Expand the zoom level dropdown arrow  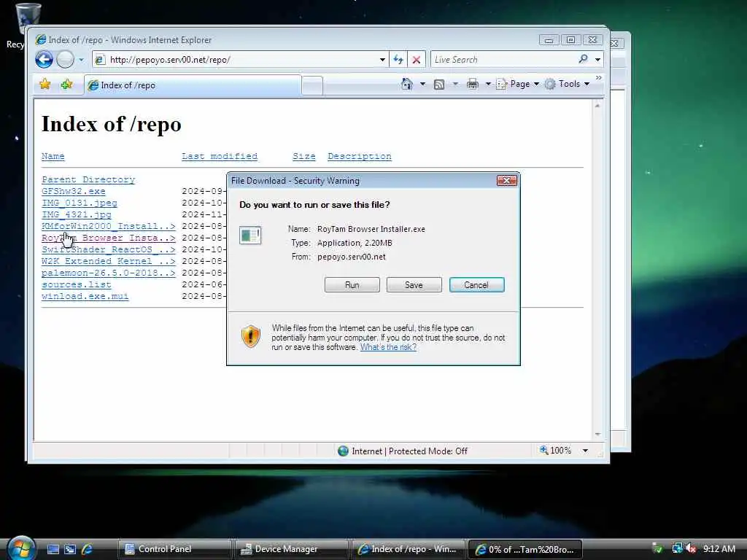(x=585, y=451)
